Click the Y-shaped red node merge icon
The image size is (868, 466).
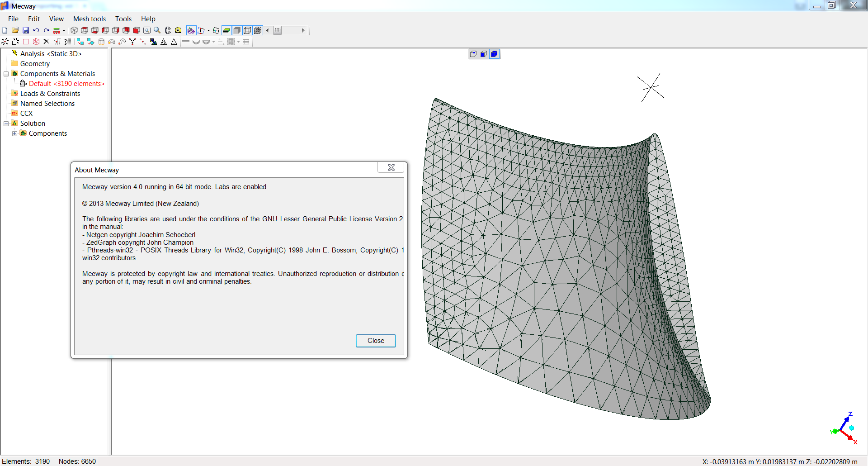[132, 42]
